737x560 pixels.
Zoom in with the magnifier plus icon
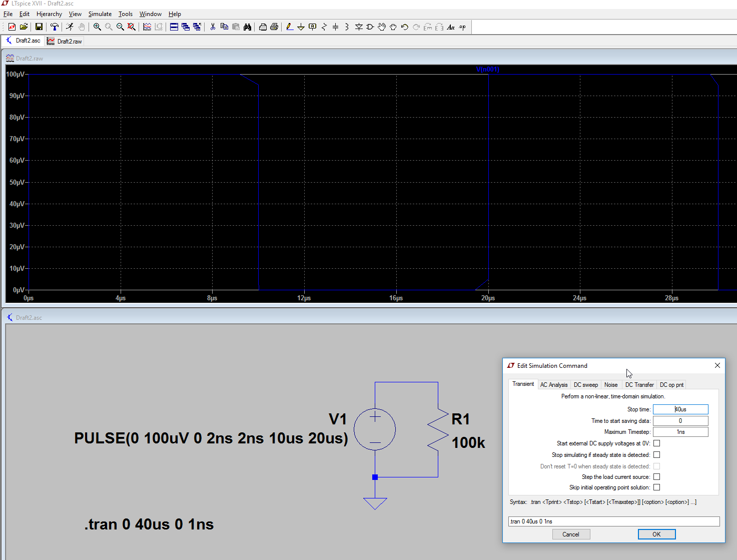[97, 27]
